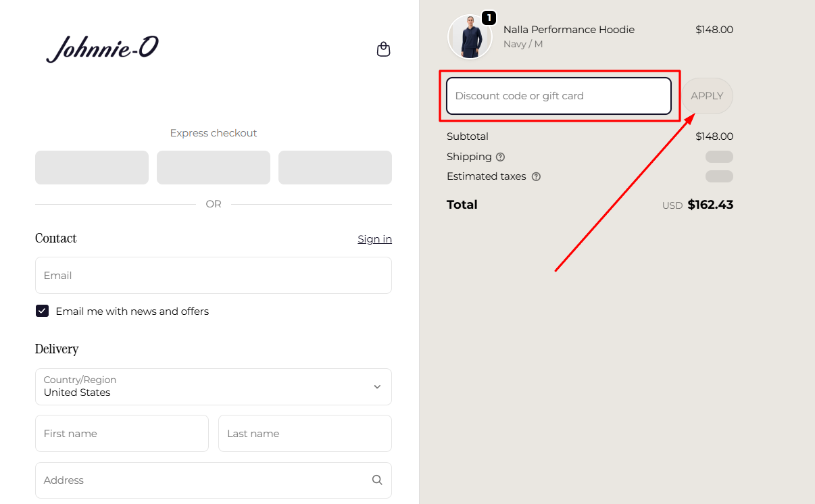Click the middle express checkout button
Screen dimensions: 815x504
214,168
